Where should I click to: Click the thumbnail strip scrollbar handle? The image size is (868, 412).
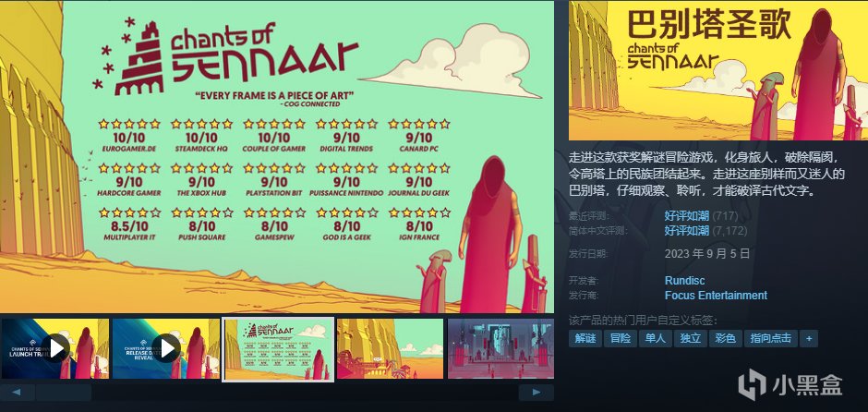tap(64, 392)
